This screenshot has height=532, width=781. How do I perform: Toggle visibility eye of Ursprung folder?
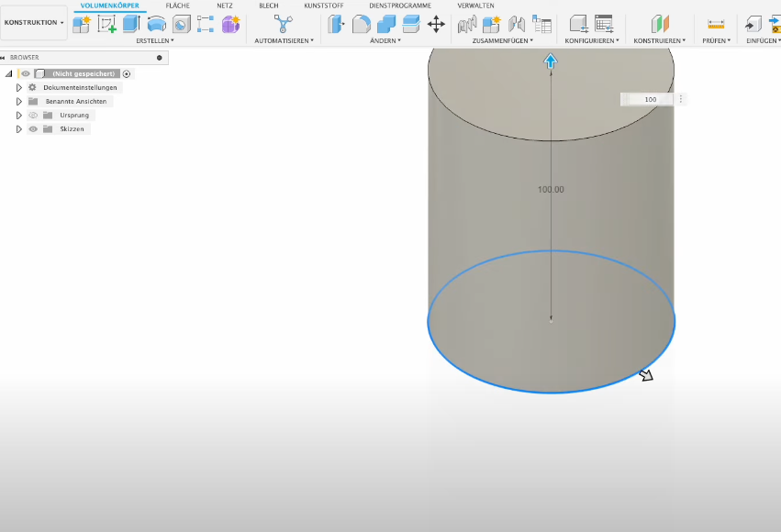33,116
